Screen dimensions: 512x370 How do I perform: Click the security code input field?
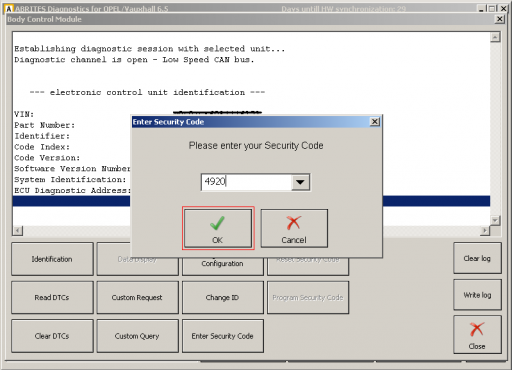247,182
